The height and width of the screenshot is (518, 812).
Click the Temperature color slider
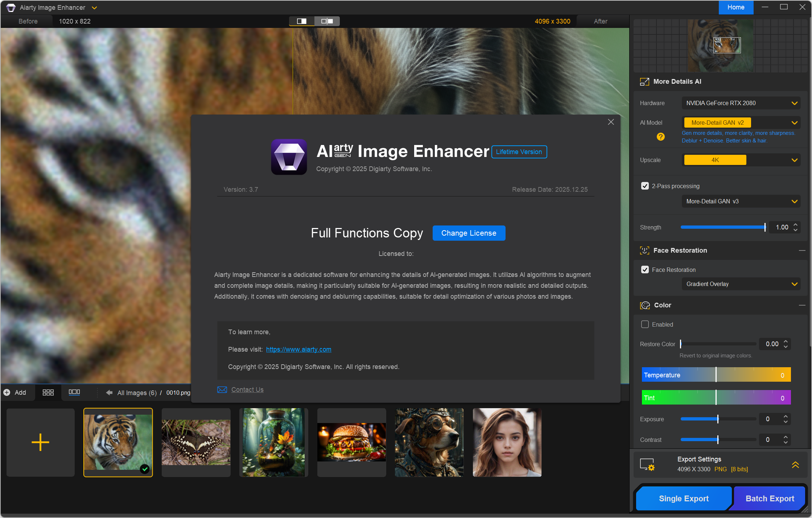pos(716,375)
